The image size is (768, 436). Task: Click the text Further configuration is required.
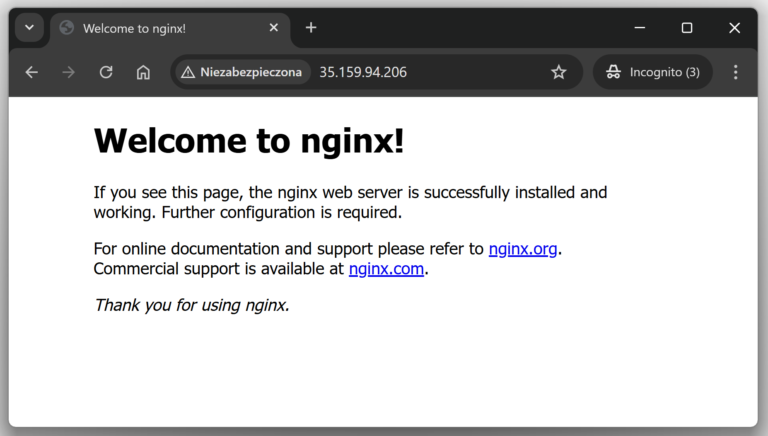click(282, 213)
